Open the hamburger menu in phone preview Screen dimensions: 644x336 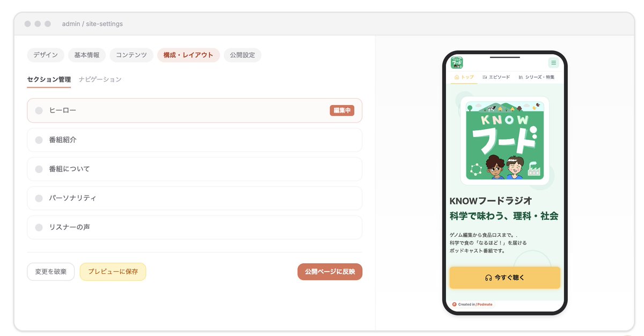point(553,63)
